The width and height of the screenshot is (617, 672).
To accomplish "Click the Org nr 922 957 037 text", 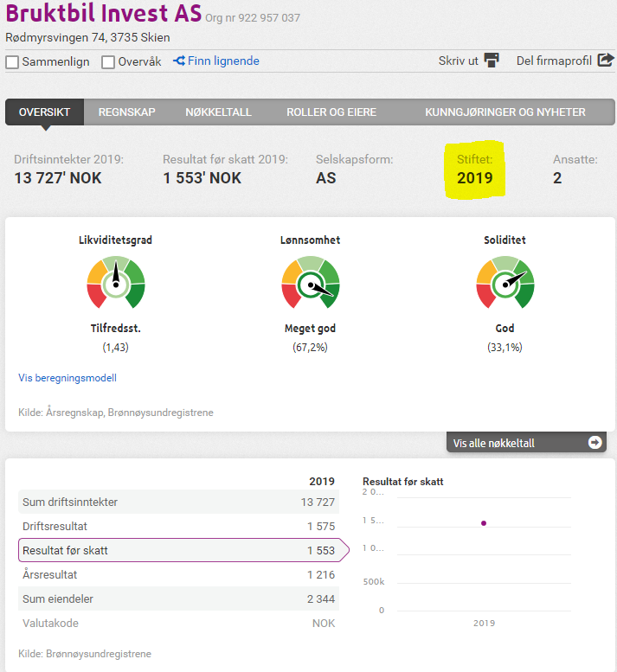I will [253, 18].
